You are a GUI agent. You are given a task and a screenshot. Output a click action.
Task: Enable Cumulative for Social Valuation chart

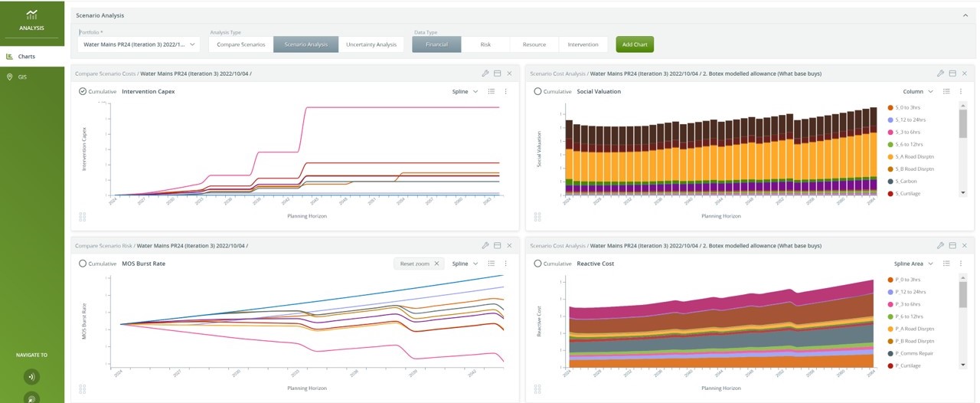click(x=537, y=91)
